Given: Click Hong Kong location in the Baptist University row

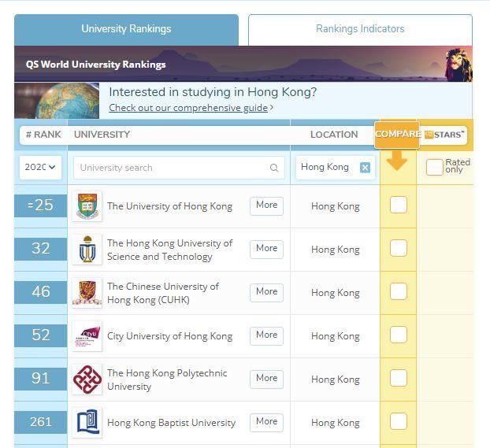Looking at the screenshot, I should [336, 423].
